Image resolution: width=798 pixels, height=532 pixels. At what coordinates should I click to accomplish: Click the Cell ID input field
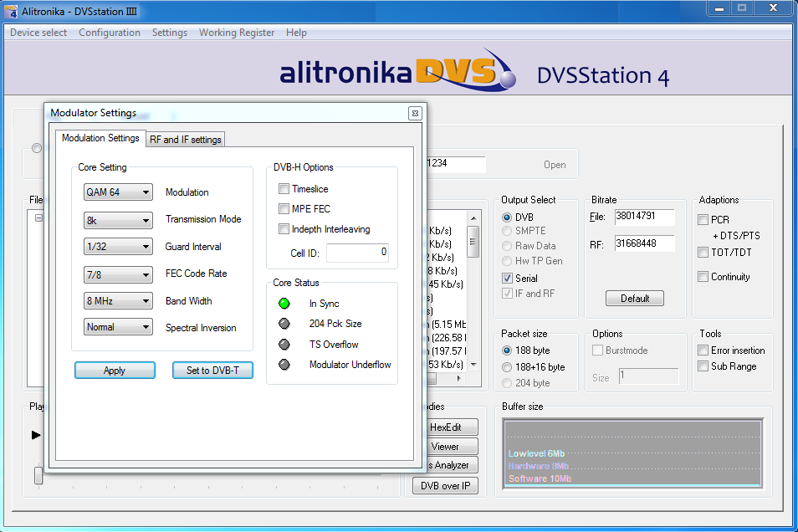357,252
